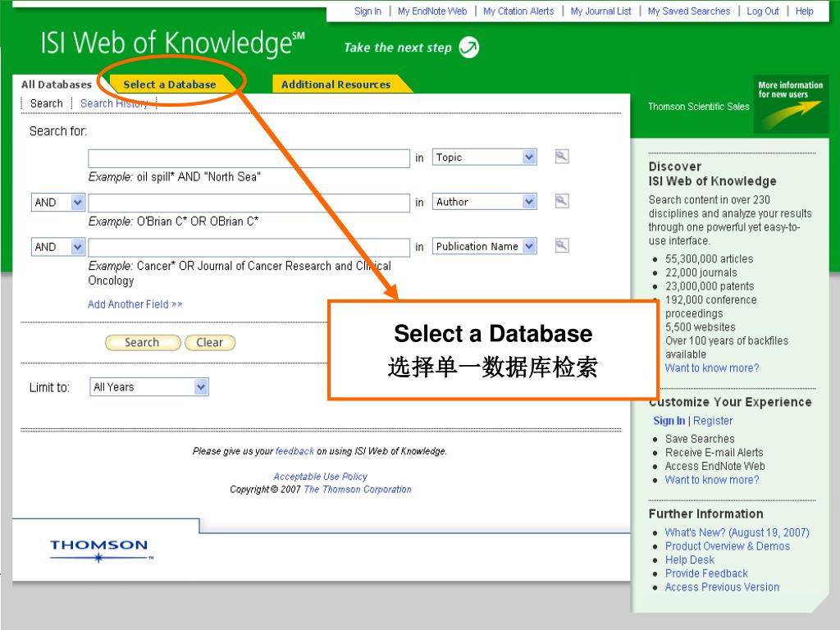Click Want to know more under Discover
The image size is (840, 630).
[x=712, y=368]
